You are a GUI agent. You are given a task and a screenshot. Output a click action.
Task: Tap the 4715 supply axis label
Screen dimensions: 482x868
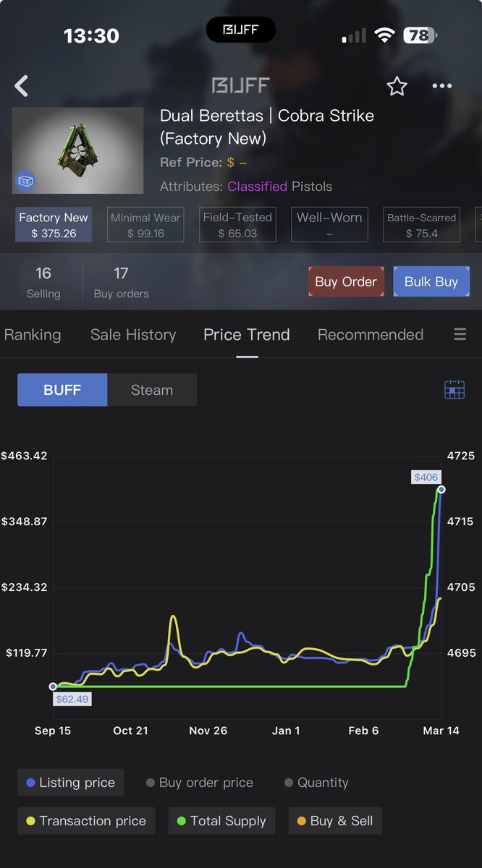[x=462, y=522]
